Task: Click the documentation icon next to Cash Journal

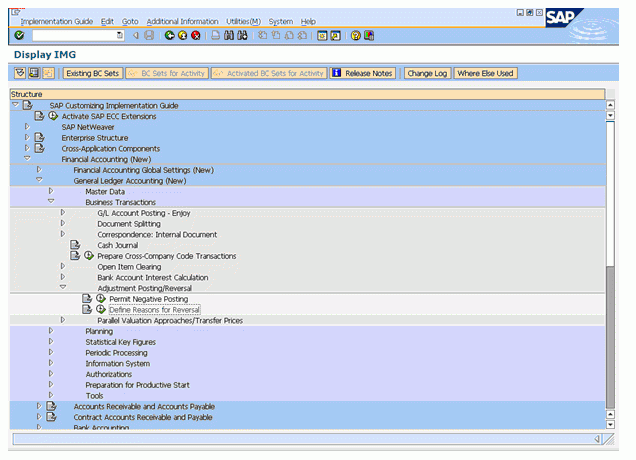Action: pos(75,245)
